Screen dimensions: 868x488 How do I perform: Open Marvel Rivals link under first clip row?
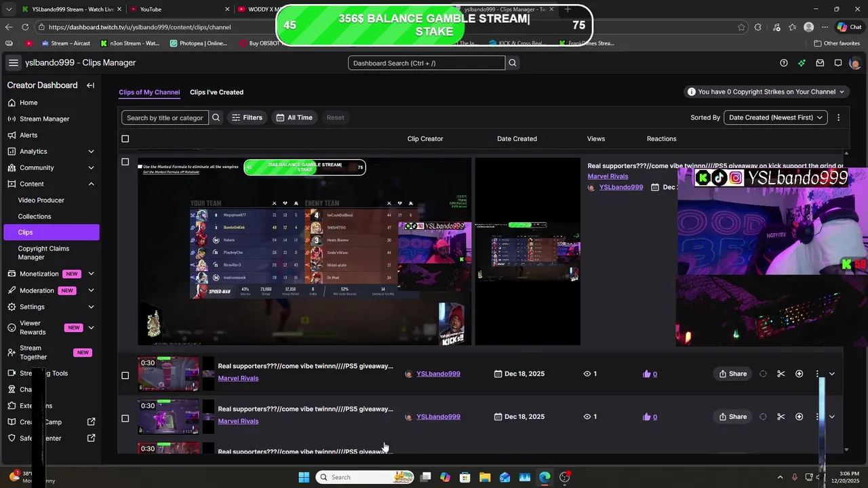click(x=238, y=378)
